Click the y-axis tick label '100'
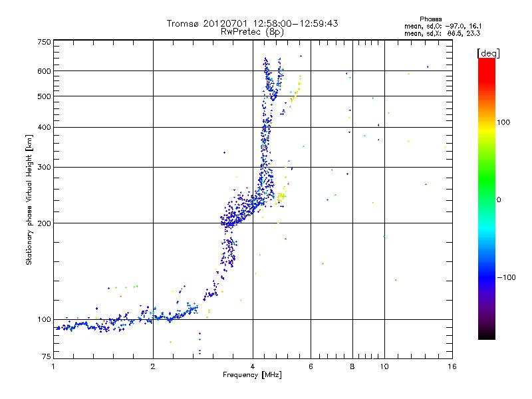Viewport: 532px width, 399px height. click(44, 320)
